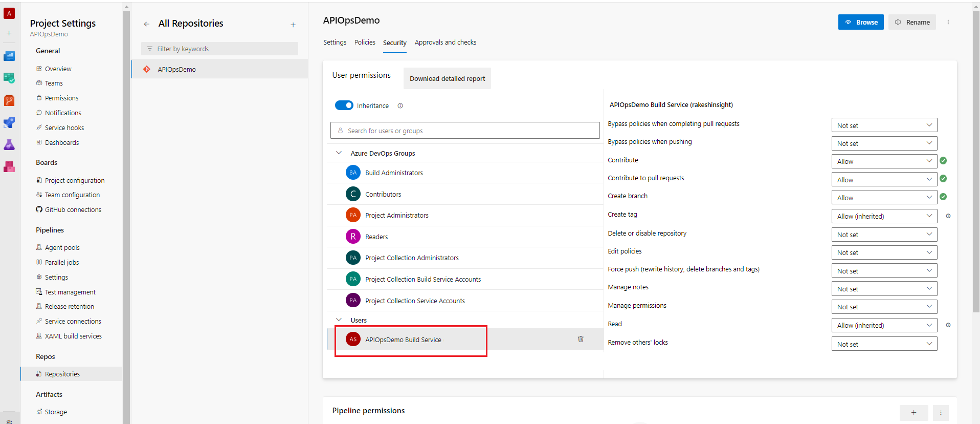This screenshot has height=424, width=980.
Task: Select Project Collection Build Service Accounts
Action: pyautogui.click(x=465, y=279)
